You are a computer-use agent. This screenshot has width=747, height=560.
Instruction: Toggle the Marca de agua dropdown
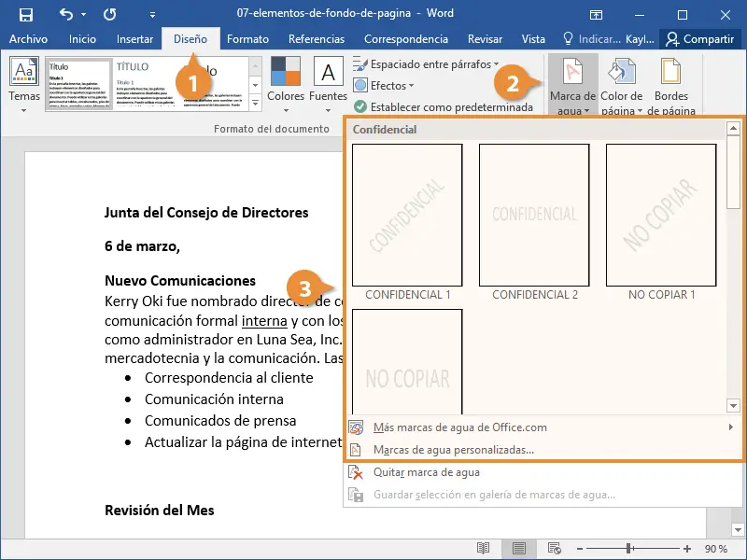click(x=572, y=85)
